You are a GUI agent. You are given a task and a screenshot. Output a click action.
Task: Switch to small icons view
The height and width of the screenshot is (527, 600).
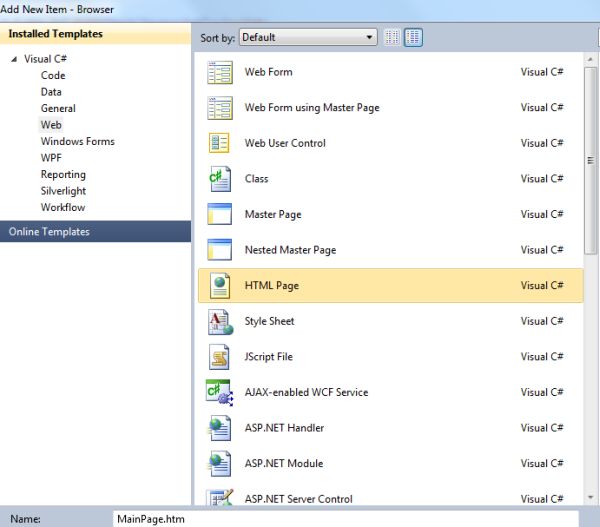click(392, 38)
